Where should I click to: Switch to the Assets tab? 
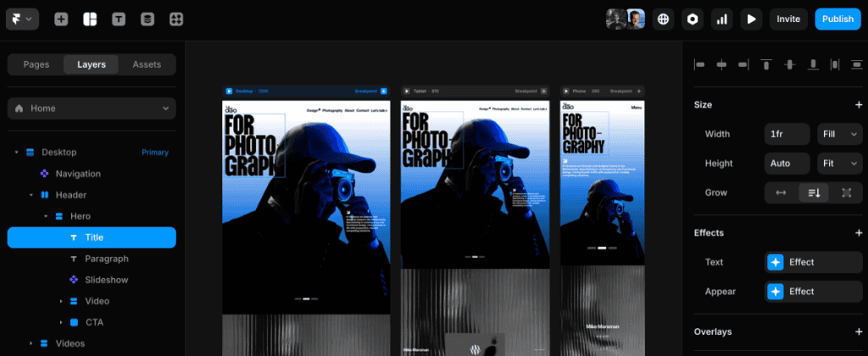(147, 64)
